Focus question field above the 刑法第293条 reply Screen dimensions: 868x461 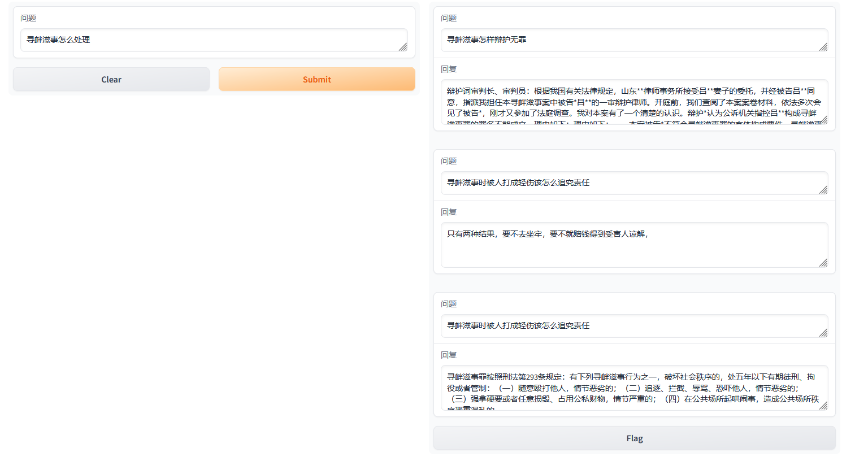click(635, 326)
